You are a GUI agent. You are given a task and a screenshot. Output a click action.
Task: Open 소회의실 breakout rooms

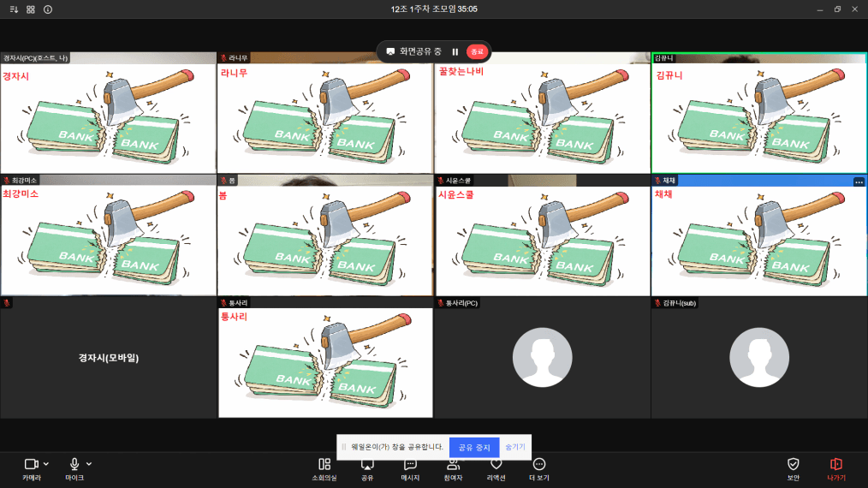[x=324, y=468]
